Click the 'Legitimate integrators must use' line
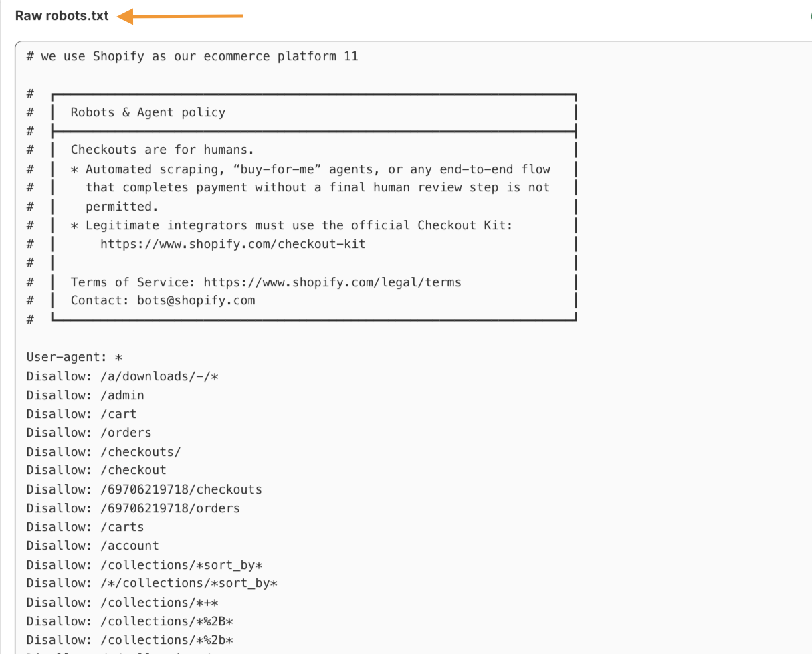This screenshot has height=654, width=812. (292, 225)
